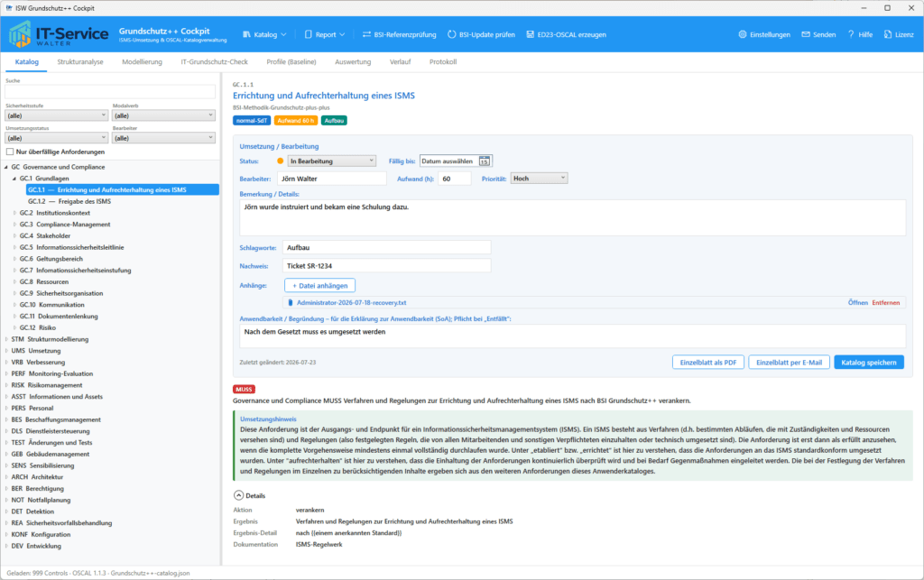The image size is (924, 580).
Task: Open the Protokoll tab
Action: [442, 62]
